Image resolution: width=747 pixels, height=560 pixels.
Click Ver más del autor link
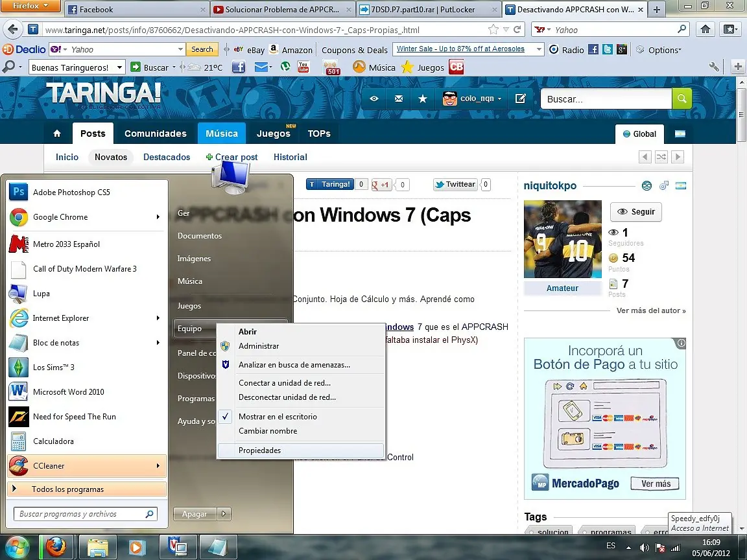651,310
